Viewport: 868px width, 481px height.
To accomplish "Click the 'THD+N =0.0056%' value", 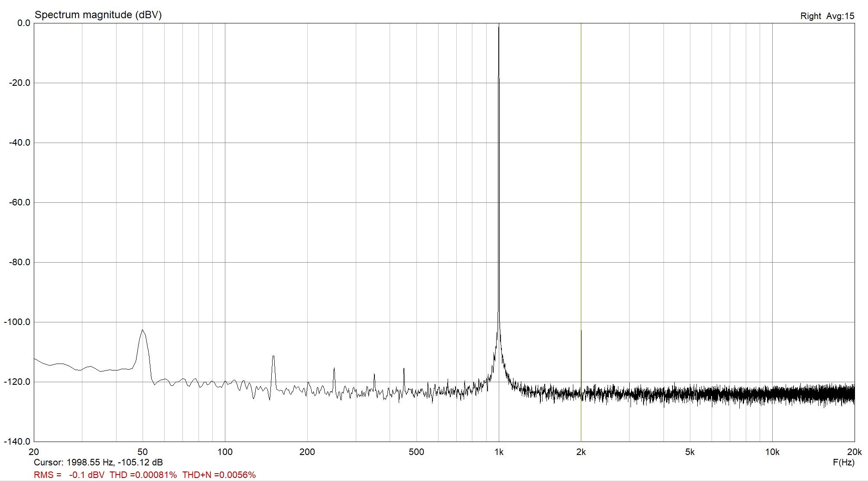I will (x=219, y=475).
